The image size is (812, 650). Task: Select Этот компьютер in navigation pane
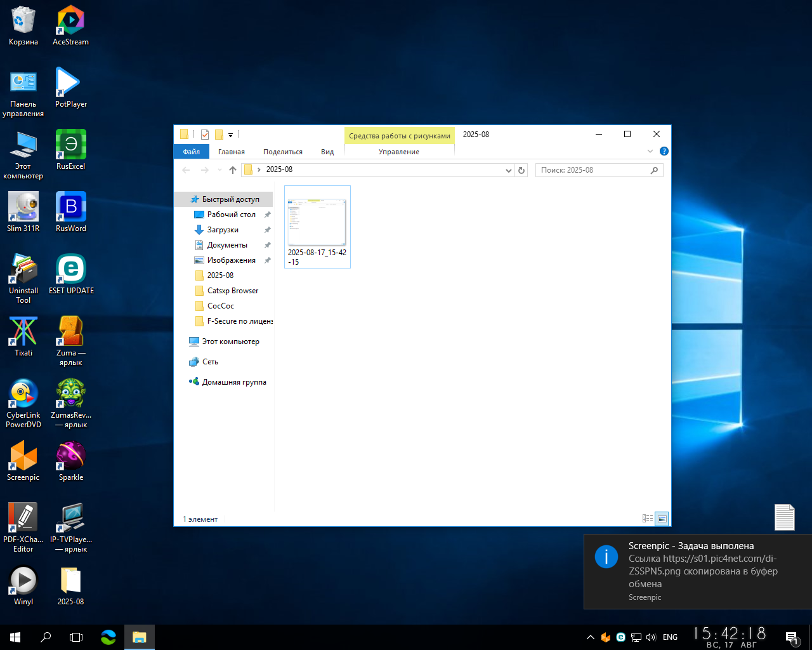click(231, 342)
